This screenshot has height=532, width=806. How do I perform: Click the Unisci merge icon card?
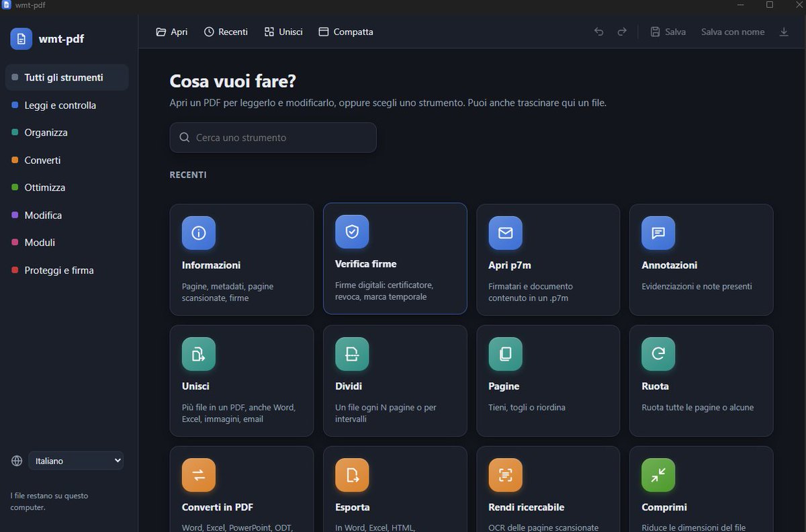pos(199,354)
